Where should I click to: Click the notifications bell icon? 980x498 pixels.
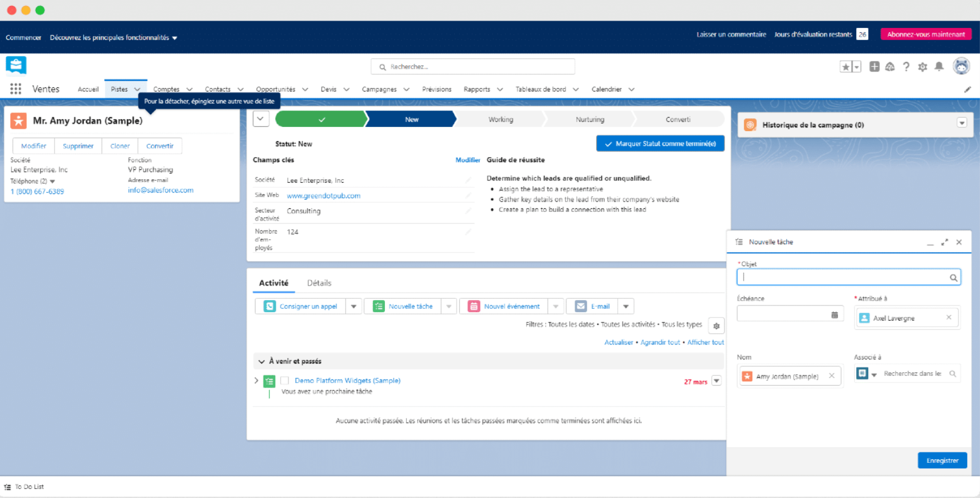pyautogui.click(x=939, y=67)
